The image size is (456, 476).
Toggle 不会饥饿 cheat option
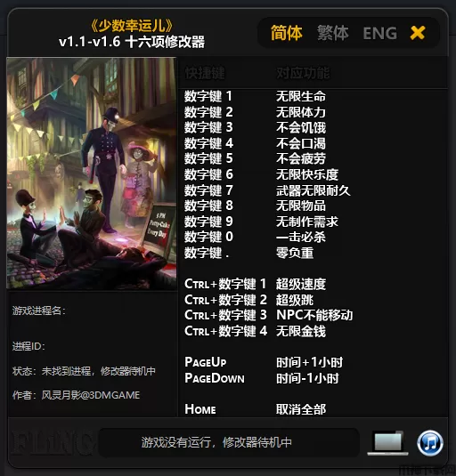pyautogui.click(x=301, y=127)
